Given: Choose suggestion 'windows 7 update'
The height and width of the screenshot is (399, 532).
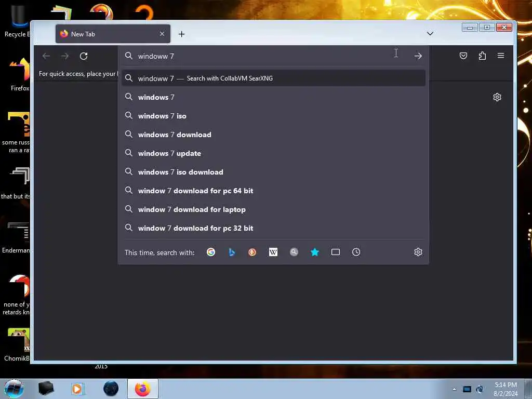Looking at the screenshot, I should pyautogui.click(x=273, y=153).
